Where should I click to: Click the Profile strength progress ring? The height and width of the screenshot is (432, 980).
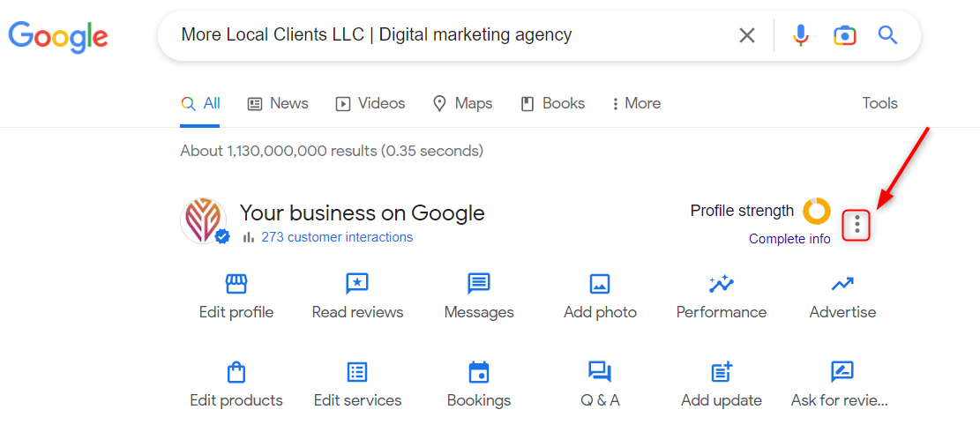tap(816, 211)
